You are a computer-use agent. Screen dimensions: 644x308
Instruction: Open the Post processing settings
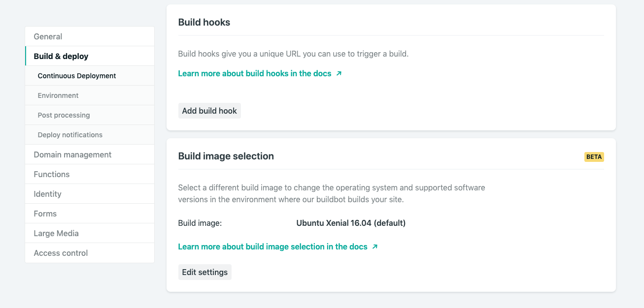point(64,115)
